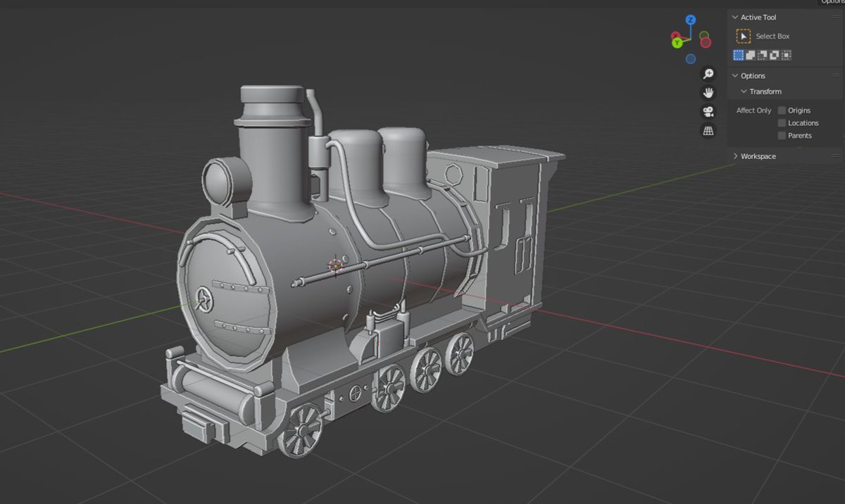Image resolution: width=845 pixels, height=504 pixels.
Task: Expand the Workspace panel
Action: coord(735,156)
